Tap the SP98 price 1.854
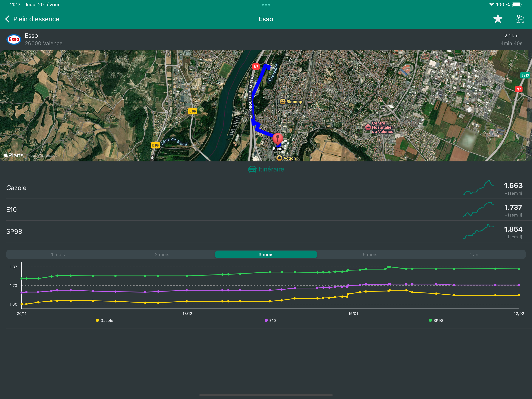Image resolution: width=532 pixels, height=399 pixels. [513, 229]
